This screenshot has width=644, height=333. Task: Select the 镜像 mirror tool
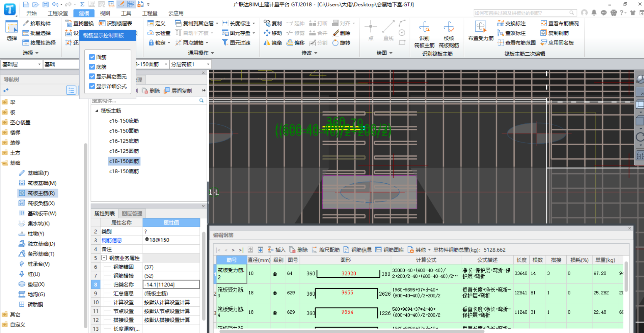[x=273, y=43]
